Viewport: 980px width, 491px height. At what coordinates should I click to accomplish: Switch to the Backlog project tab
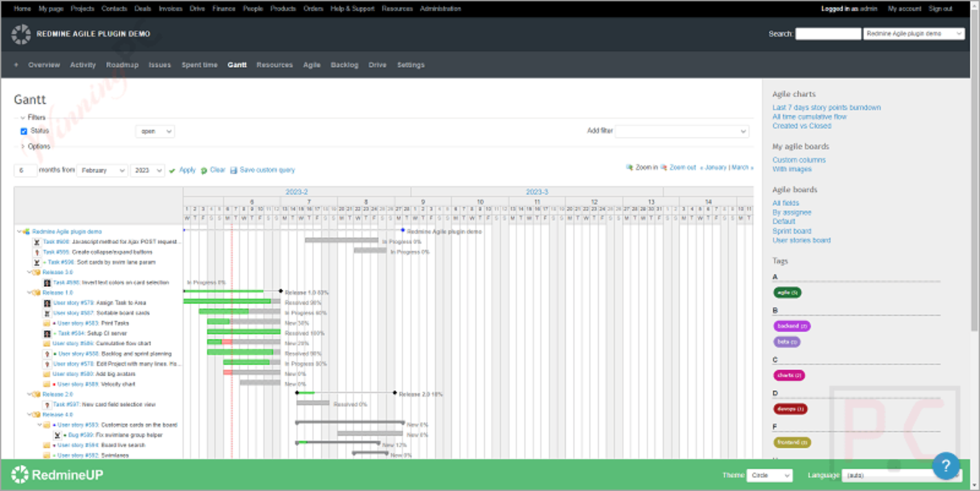(x=345, y=65)
